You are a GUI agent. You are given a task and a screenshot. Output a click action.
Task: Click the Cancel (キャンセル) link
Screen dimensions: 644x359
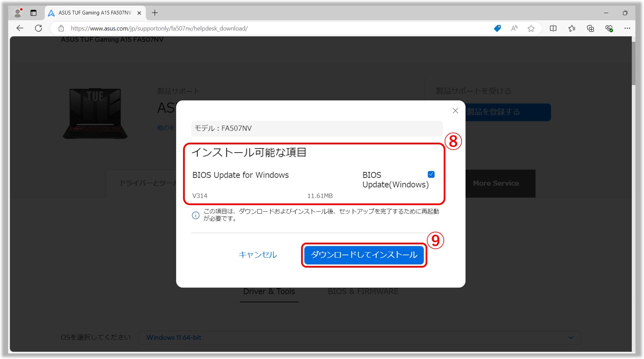point(258,255)
